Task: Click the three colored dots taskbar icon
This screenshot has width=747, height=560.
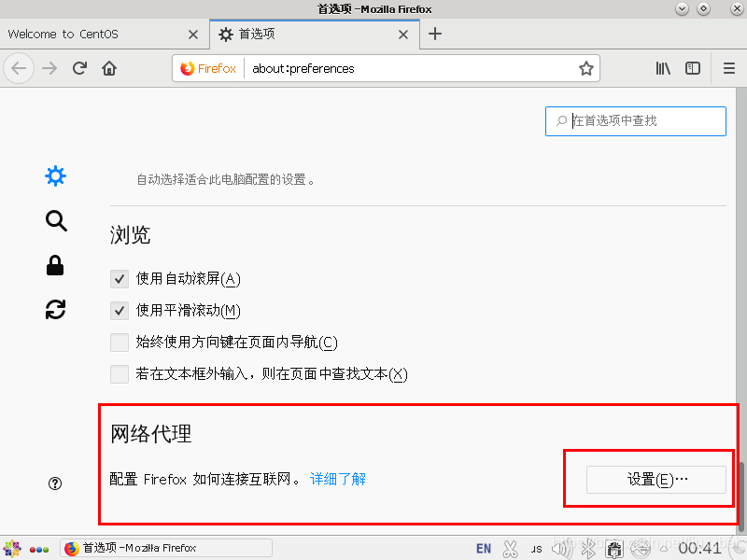Action: coord(39,549)
